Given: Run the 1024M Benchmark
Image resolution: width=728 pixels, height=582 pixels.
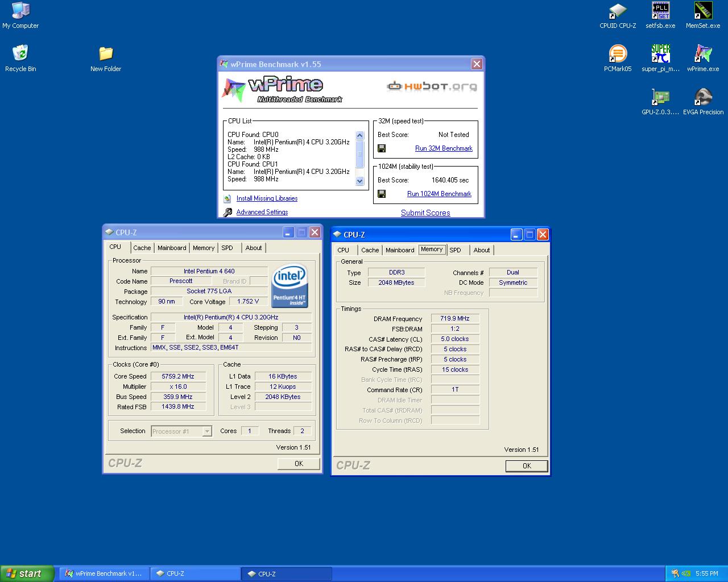Looking at the screenshot, I should 439,194.
